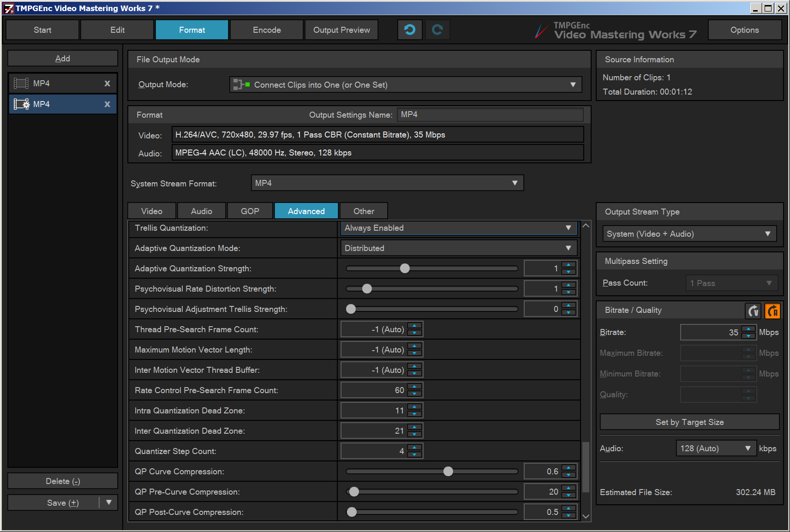
Task: Expand the Save button dropdown arrow
Action: (x=109, y=502)
